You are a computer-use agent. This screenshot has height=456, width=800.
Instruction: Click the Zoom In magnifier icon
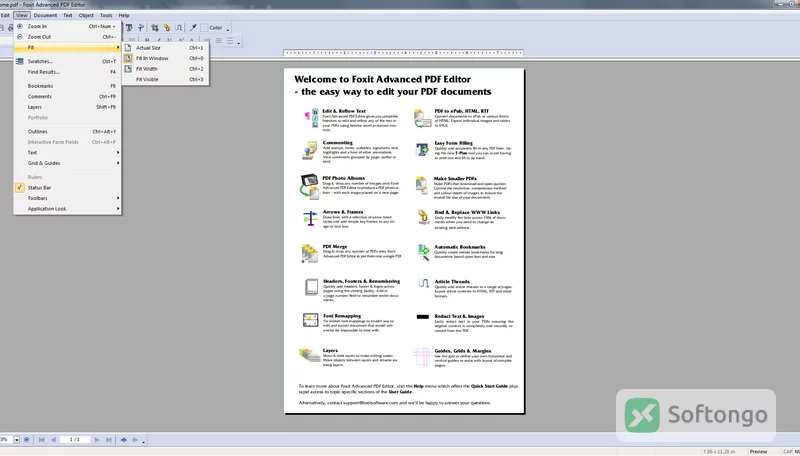19,26
